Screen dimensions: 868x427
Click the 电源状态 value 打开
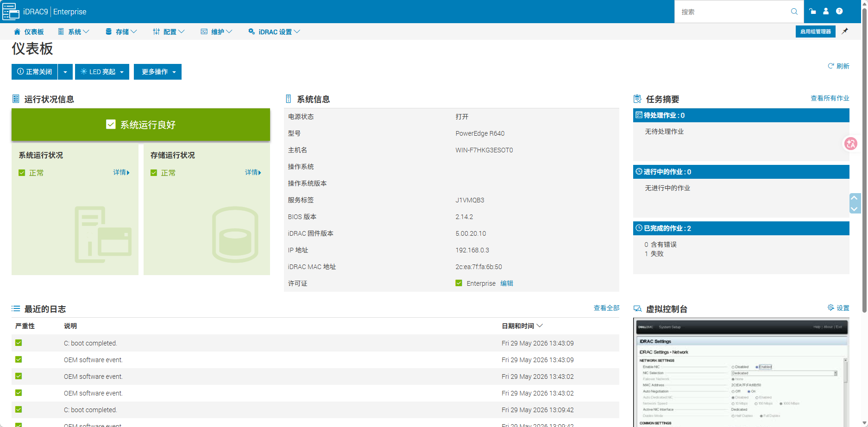462,117
